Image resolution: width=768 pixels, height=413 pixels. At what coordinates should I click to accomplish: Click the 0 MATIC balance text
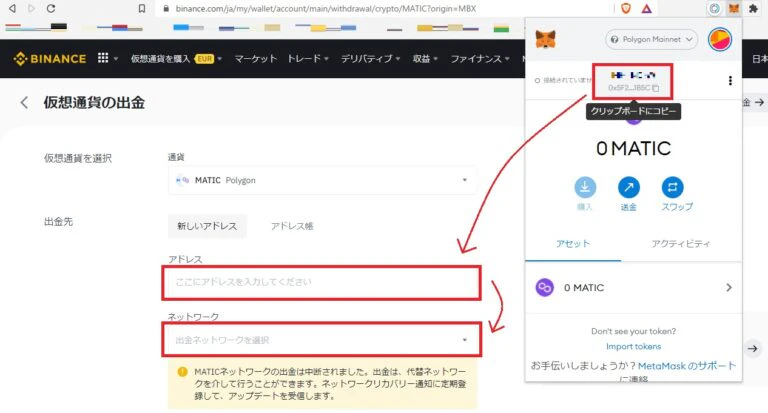click(x=633, y=148)
